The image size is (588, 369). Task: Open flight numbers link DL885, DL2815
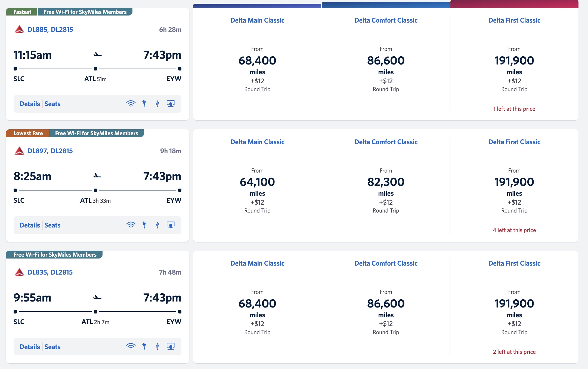point(50,29)
